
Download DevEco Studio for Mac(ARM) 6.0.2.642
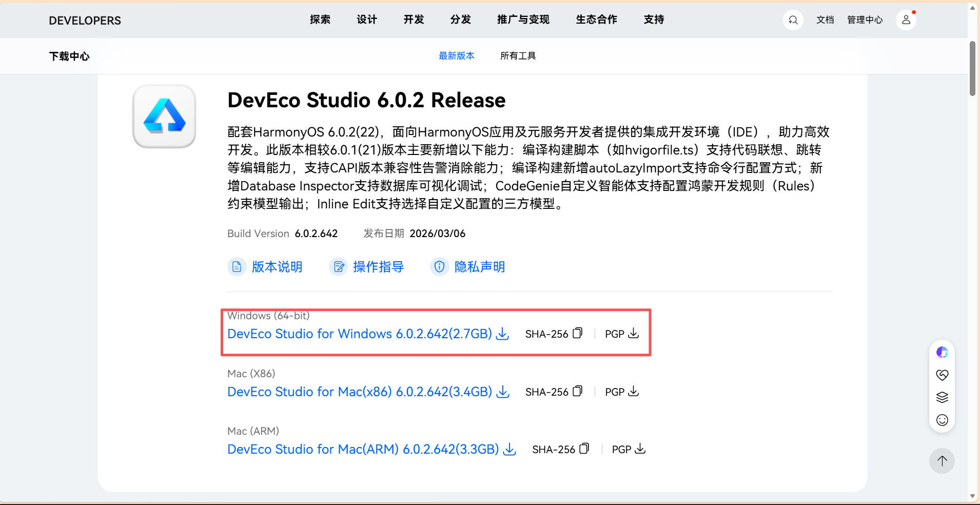pos(363,450)
